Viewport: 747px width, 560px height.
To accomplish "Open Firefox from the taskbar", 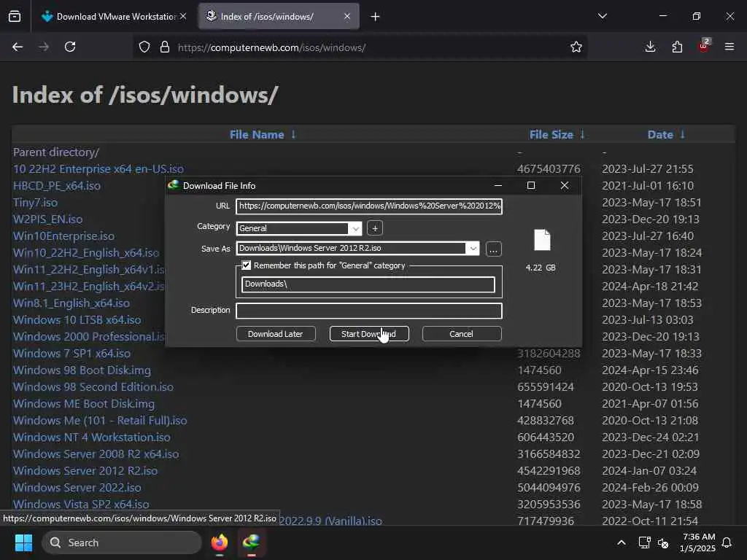I will coord(220,542).
